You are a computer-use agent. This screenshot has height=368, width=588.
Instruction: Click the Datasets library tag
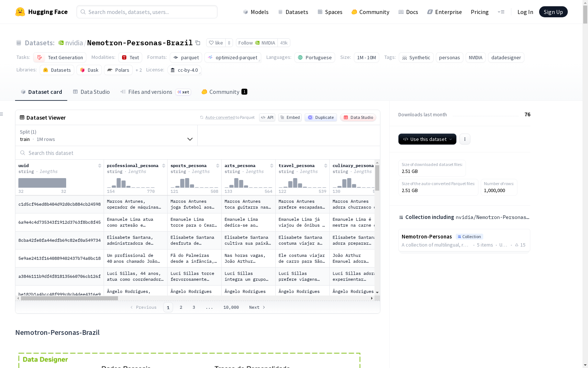pos(57,70)
